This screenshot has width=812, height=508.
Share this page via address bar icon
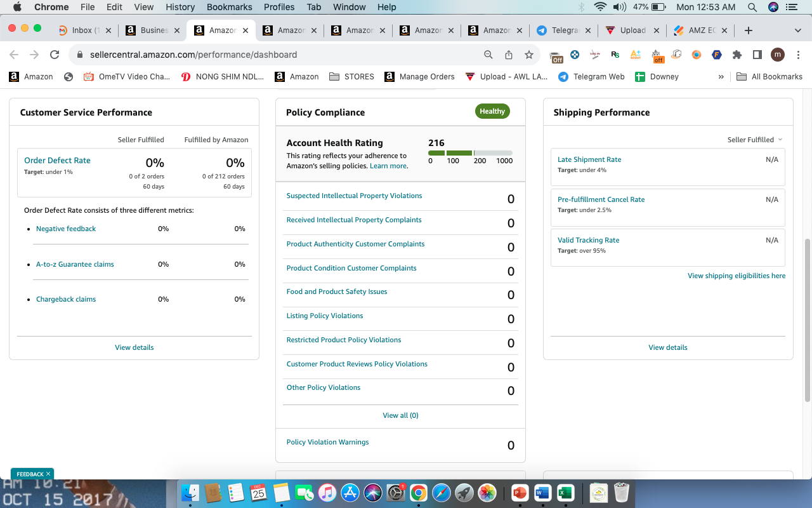pos(509,55)
